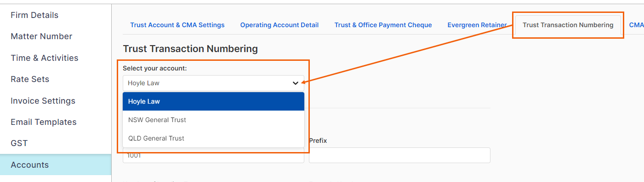
Task: Open Trust & Office Payment Cheque tab
Action: point(383,25)
